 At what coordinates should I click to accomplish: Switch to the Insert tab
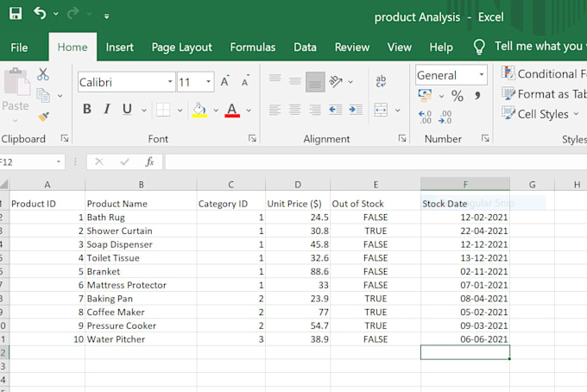pos(119,47)
